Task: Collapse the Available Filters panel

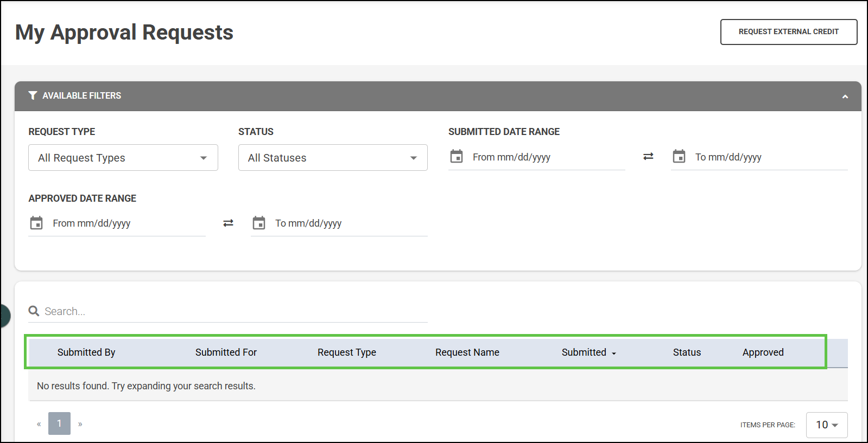Action: click(845, 97)
